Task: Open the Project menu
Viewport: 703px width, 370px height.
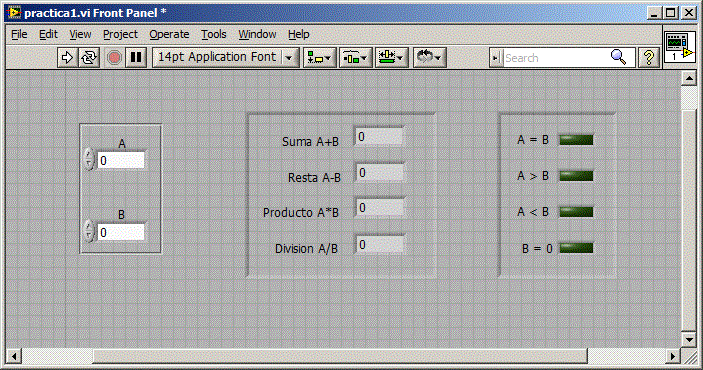Action: [x=120, y=35]
